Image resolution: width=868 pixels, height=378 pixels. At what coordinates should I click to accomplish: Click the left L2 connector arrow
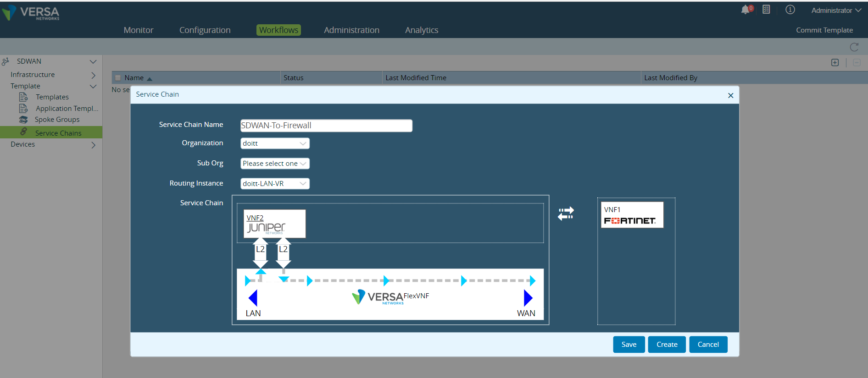(260, 253)
